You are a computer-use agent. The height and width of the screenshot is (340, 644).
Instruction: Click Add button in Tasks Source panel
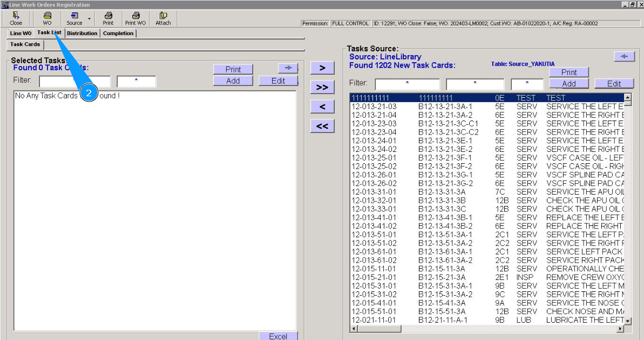[569, 83]
